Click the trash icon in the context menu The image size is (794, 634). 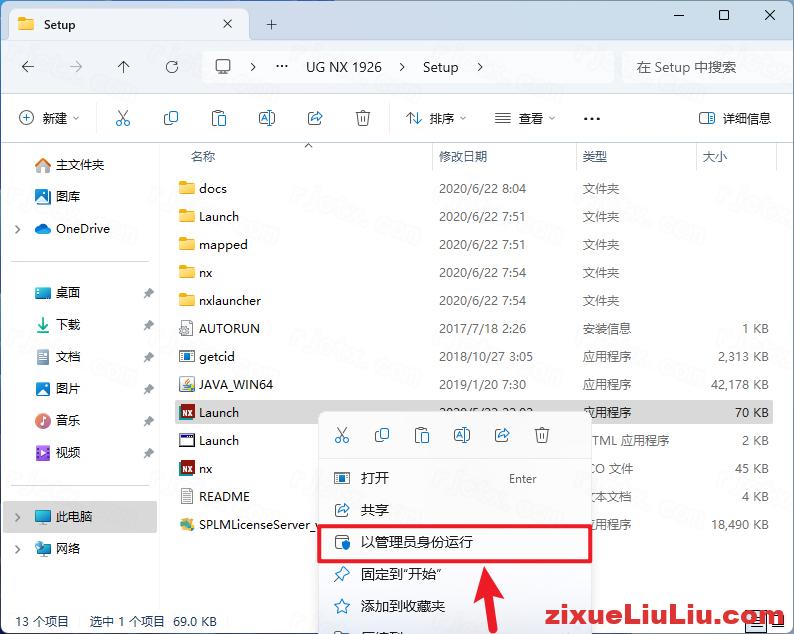542,435
